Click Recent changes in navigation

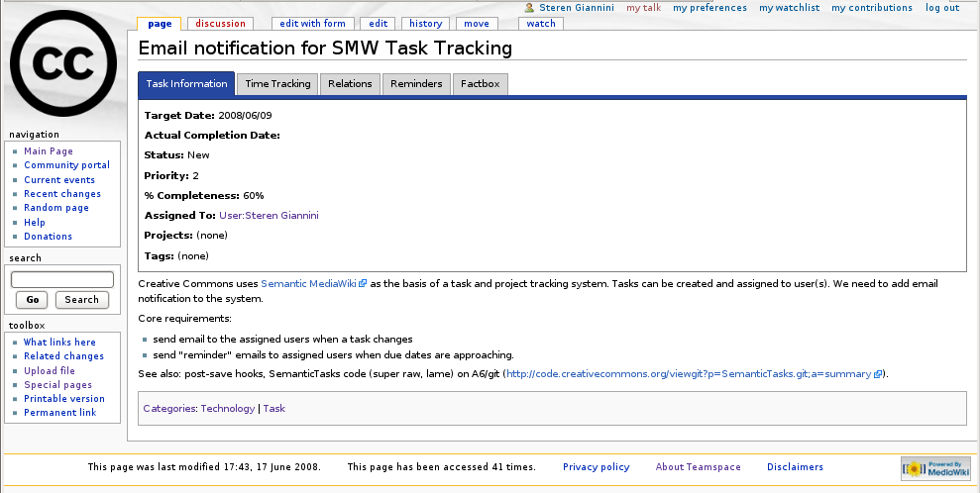[x=62, y=194]
